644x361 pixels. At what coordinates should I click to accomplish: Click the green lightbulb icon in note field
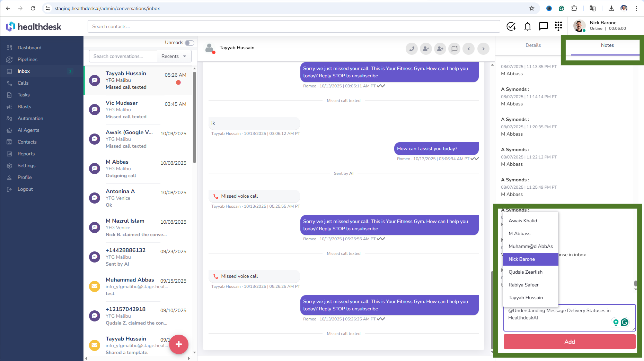coord(616,322)
